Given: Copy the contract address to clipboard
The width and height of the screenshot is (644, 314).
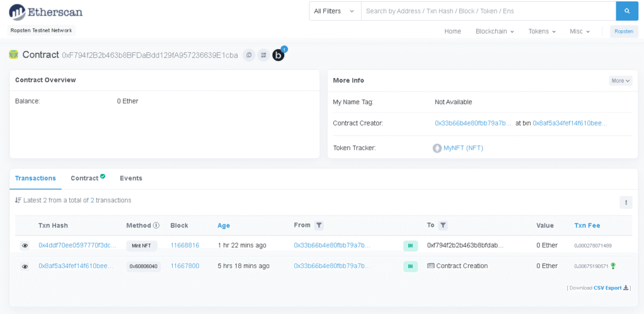Looking at the screenshot, I should pos(248,55).
